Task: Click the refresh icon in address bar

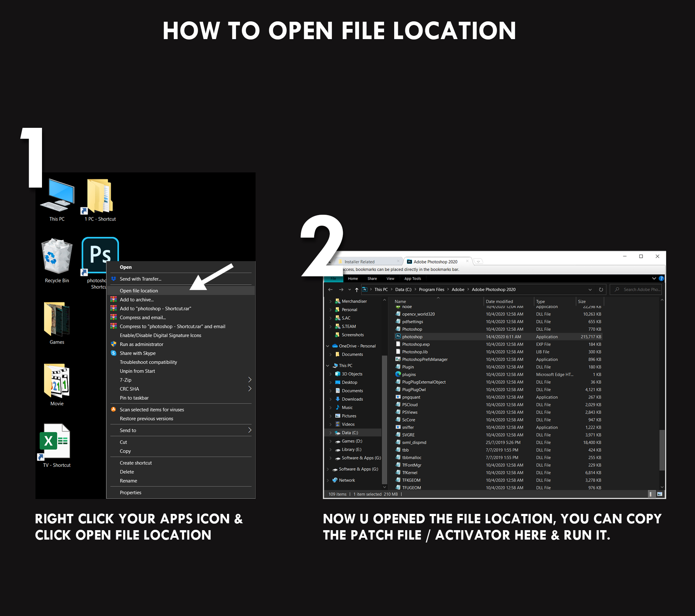Action: pos(601,290)
